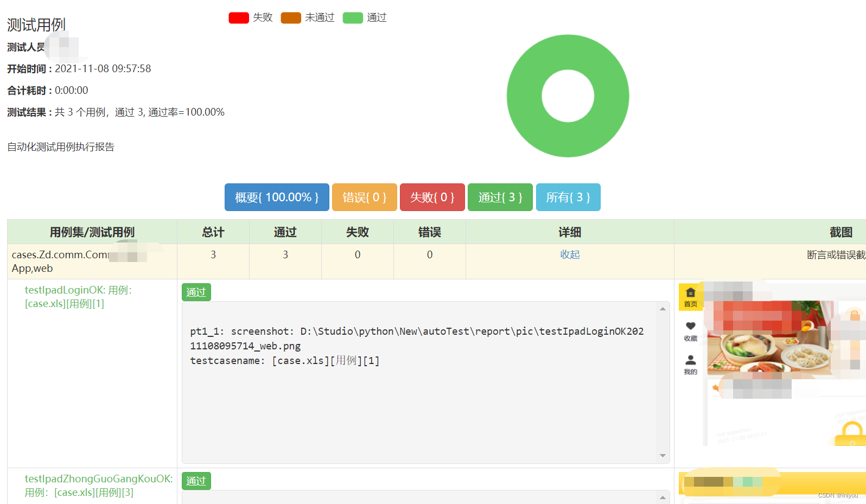The image size is (866, 504).
Task: Open the testIpadLoginOK screenshot thumbnail
Action: click(x=772, y=364)
